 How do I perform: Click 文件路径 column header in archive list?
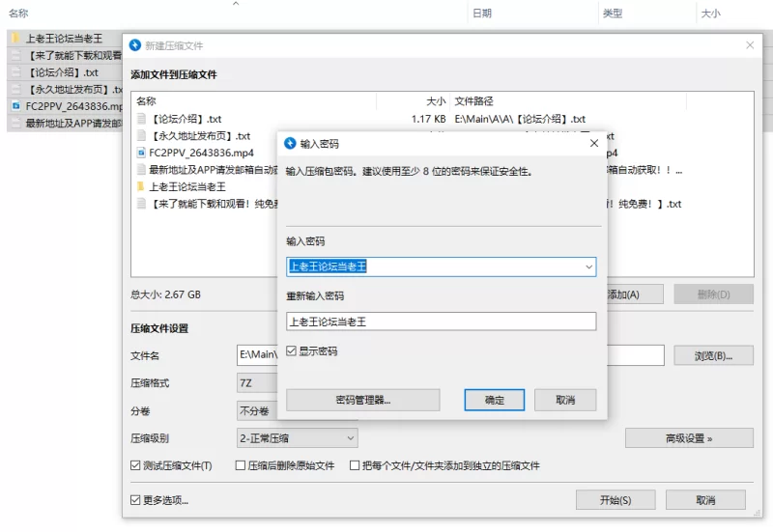pyautogui.click(x=473, y=101)
